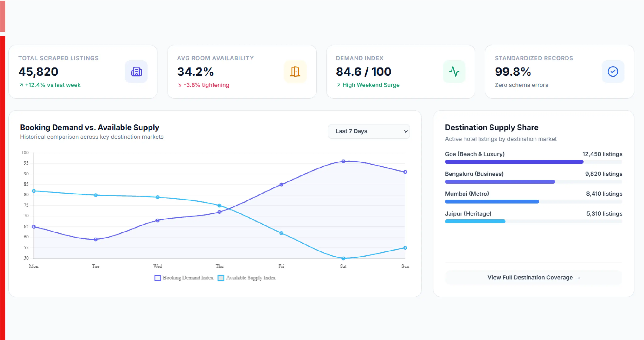Click Booking Demand vs. Available Supply heading
The width and height of the screenshot is (644, 340).
89,128
